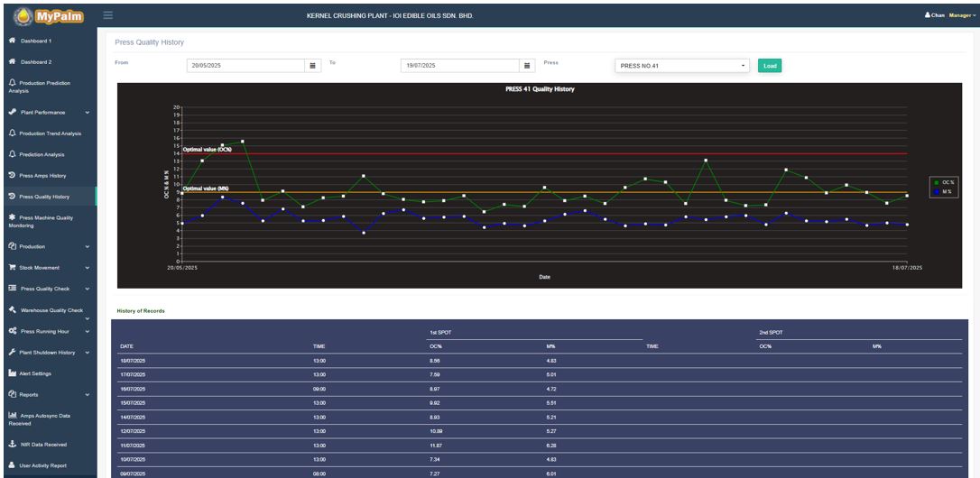
Task: Open NIR Data Received page
Action: click(43, 445)
